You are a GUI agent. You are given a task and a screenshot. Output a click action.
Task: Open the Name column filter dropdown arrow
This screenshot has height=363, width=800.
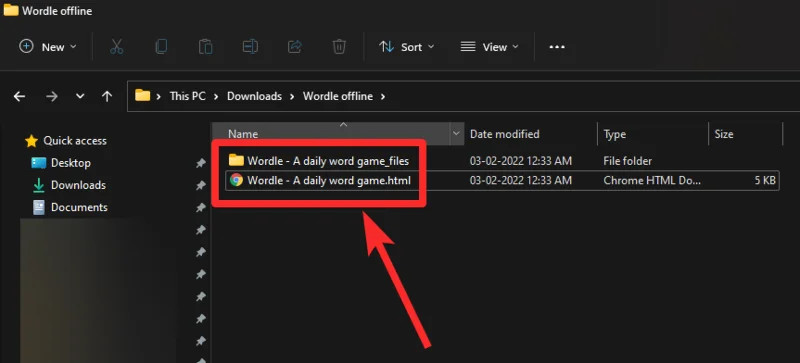tap(457, 134)
